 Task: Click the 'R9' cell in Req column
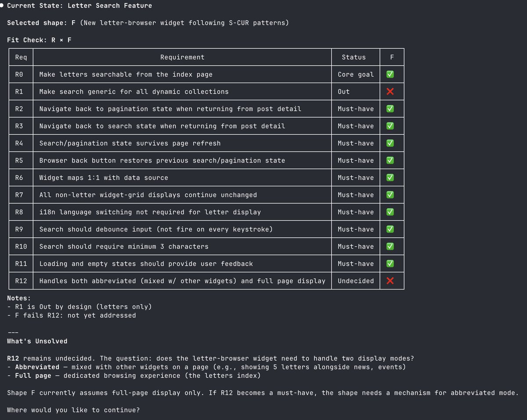tap(19, 229)
